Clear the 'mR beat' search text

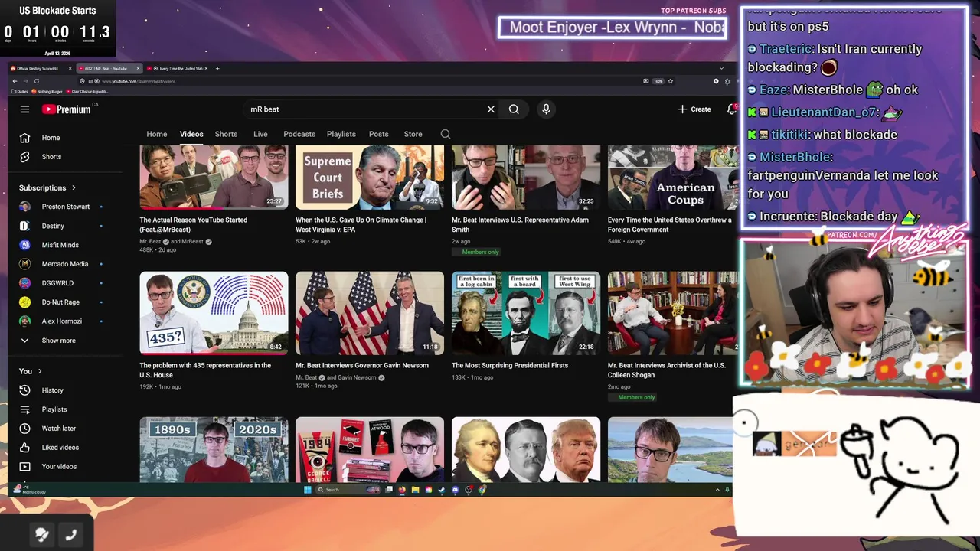[491, 109]
